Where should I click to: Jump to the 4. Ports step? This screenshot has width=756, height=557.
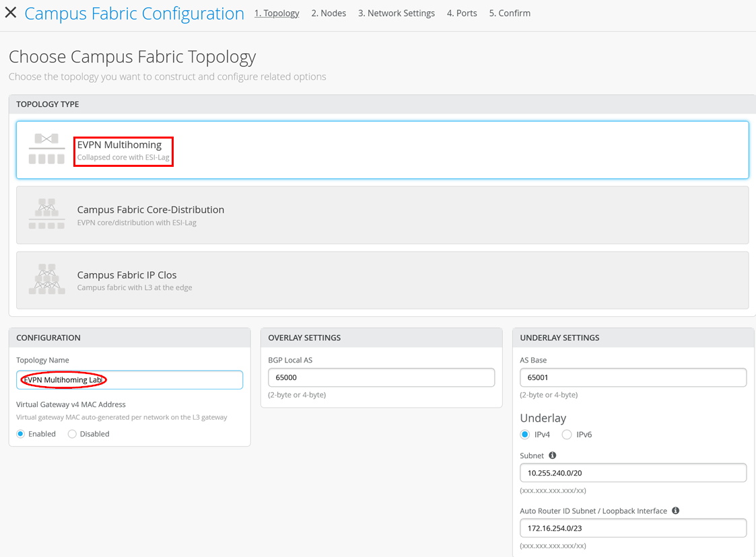[462, 13]
